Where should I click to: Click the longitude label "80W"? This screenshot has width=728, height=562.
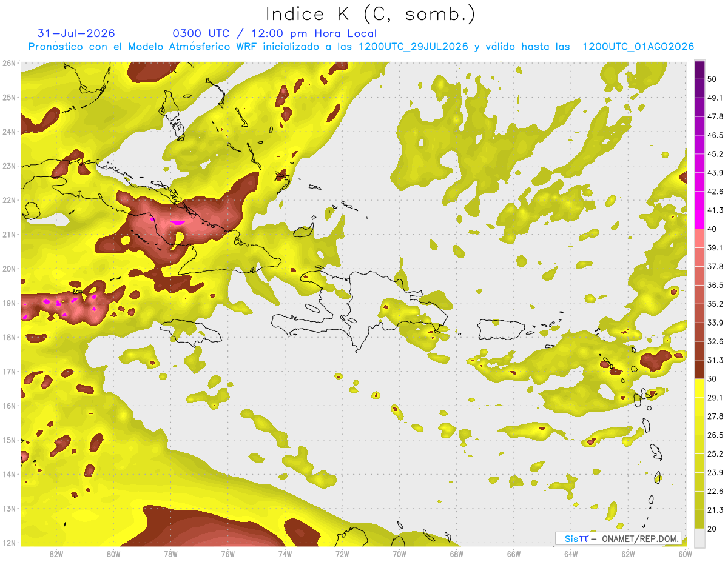[x=113, y=554]
